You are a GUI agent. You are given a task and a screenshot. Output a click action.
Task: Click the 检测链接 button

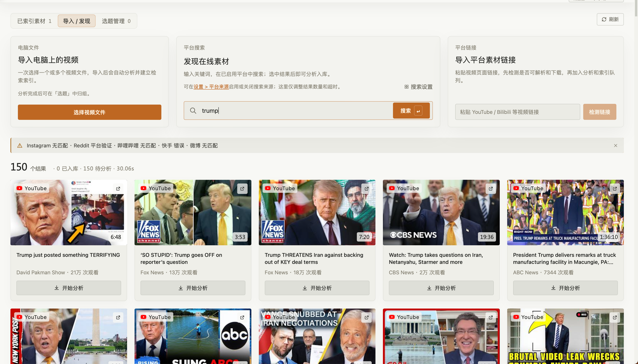coord(599,112)
